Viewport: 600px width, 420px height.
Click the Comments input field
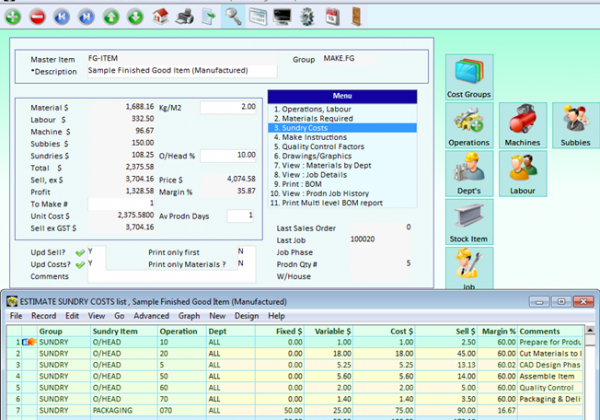click(171, 277)
